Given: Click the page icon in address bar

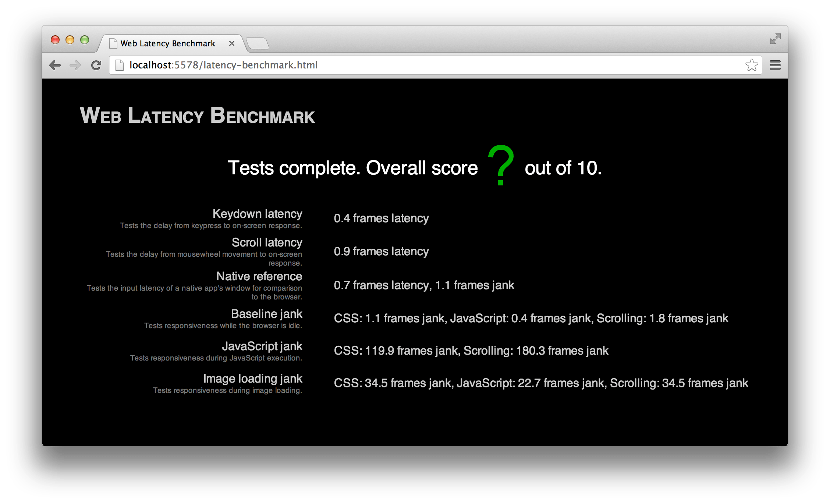Looking at the screenshot, I should (x=119, y=65).
